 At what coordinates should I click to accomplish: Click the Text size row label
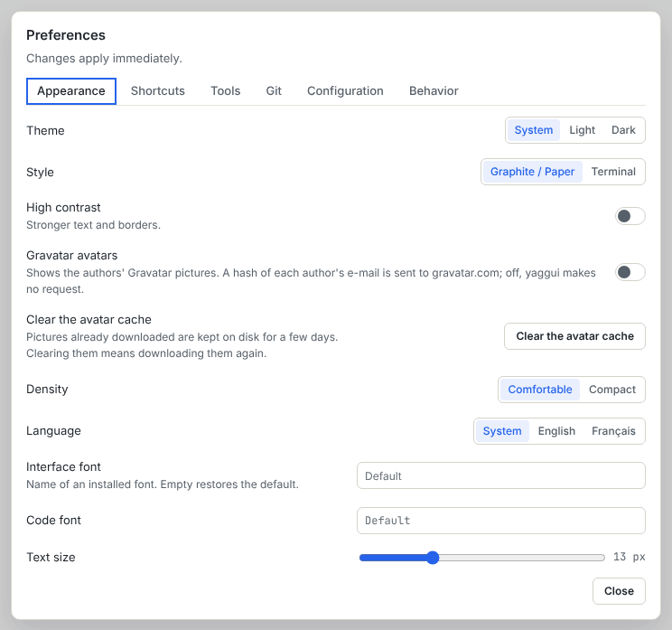pyautogui.click(x=51, y=557)
